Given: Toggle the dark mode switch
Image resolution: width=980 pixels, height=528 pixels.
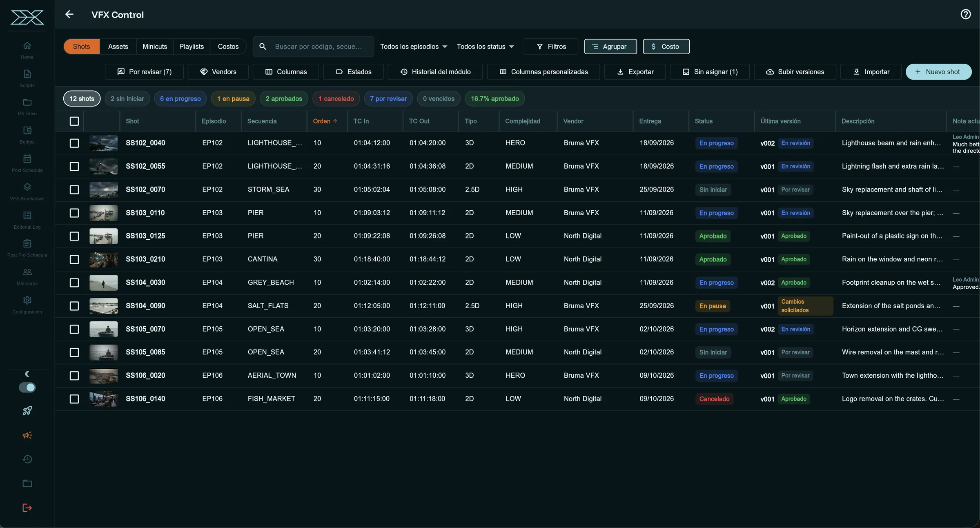Looking at the screenshot, I should (x=27, y=387).
